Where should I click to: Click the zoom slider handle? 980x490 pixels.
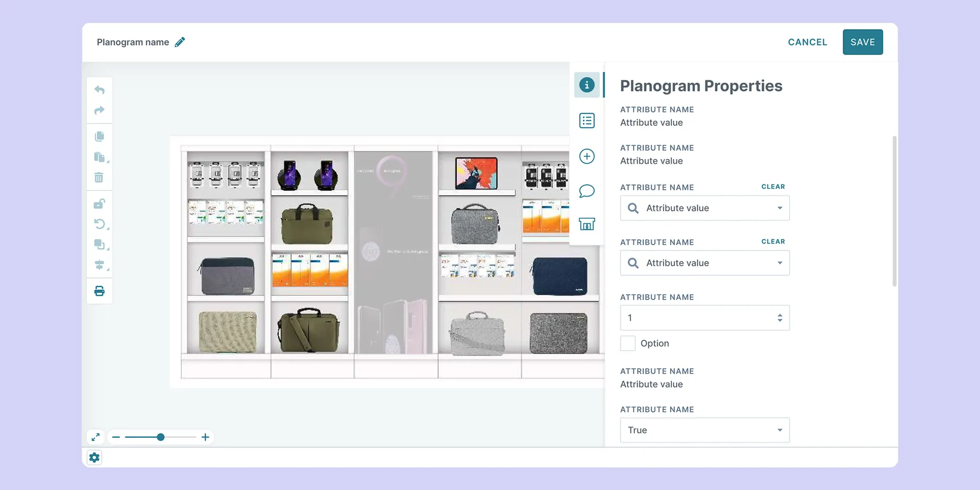click(161, 437)
